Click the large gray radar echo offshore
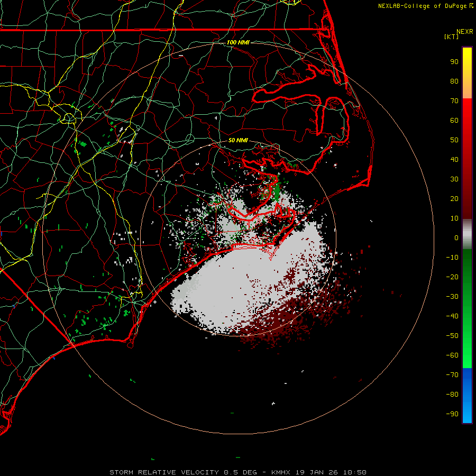Screen dimensions: 476x476 [243, 282]
